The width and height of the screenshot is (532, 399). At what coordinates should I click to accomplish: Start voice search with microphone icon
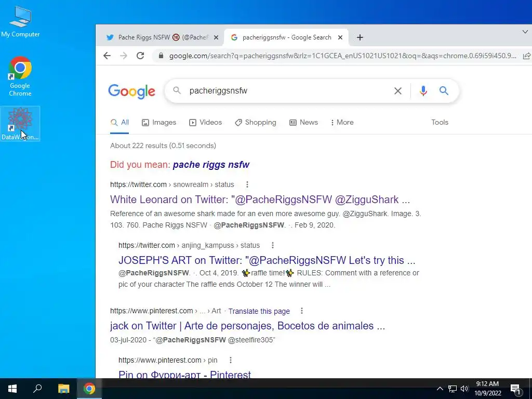click(x=423, y=90)
